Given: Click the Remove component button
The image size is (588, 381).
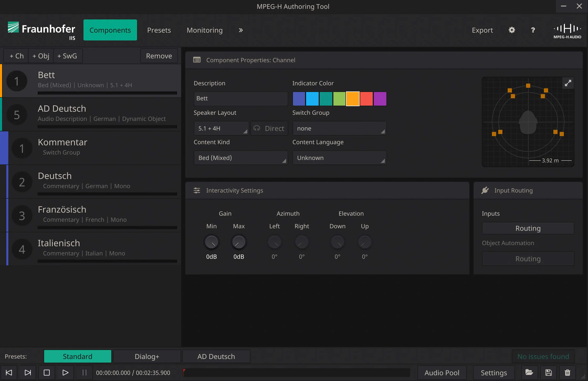Looking at the screenshot, I should click(x=159, y=56).
